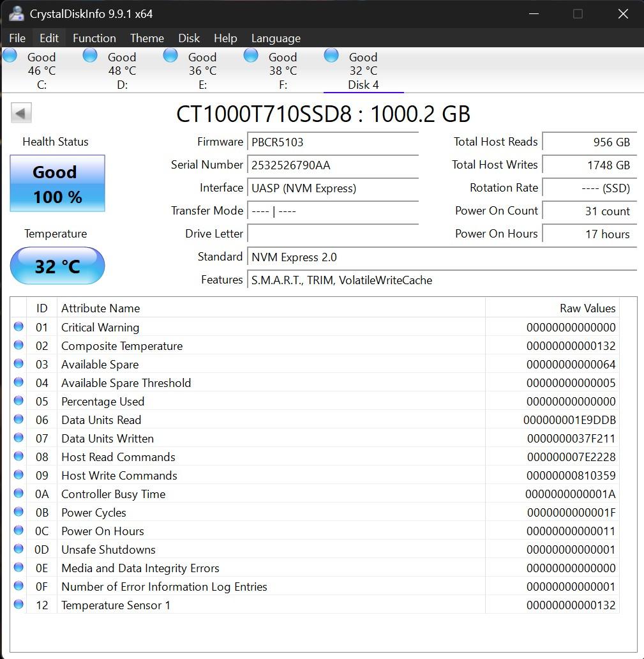Image resolution: width=644 pixels, height=659 pixels.
Task: Click the status dot for row 0C Power On Hours
Action: tap(19, 530)
